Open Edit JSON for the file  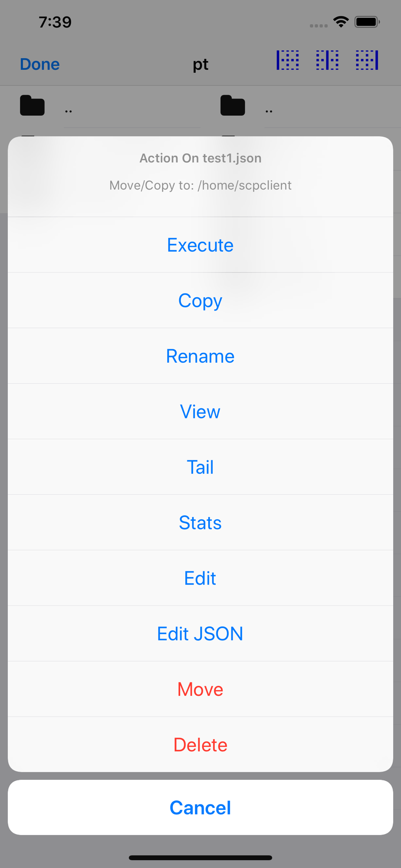click(x=200, y=634)
